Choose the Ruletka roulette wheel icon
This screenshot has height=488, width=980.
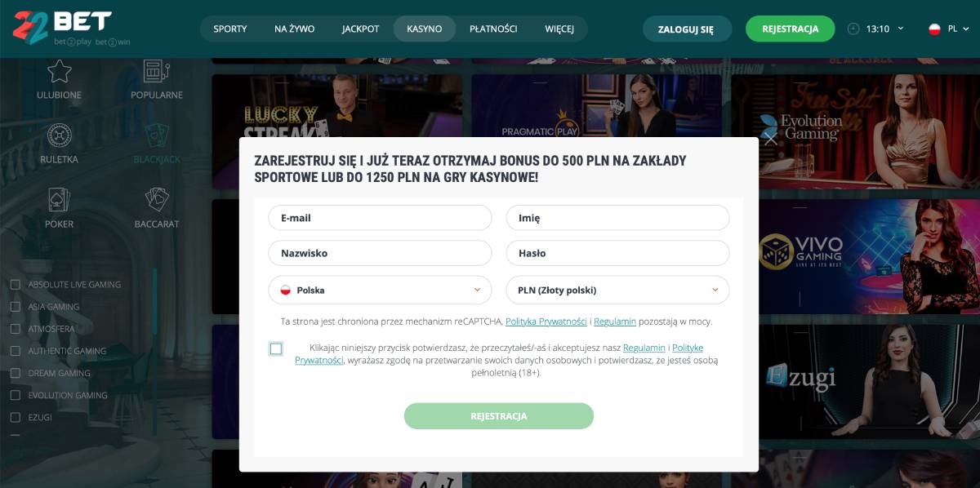click(59, 135)
